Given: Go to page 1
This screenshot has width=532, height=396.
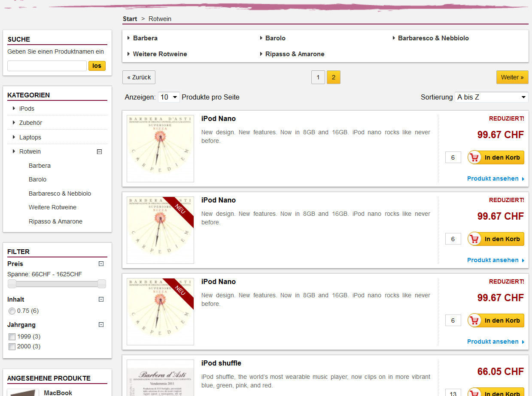Looking at the screenshot, I should 318,77.
